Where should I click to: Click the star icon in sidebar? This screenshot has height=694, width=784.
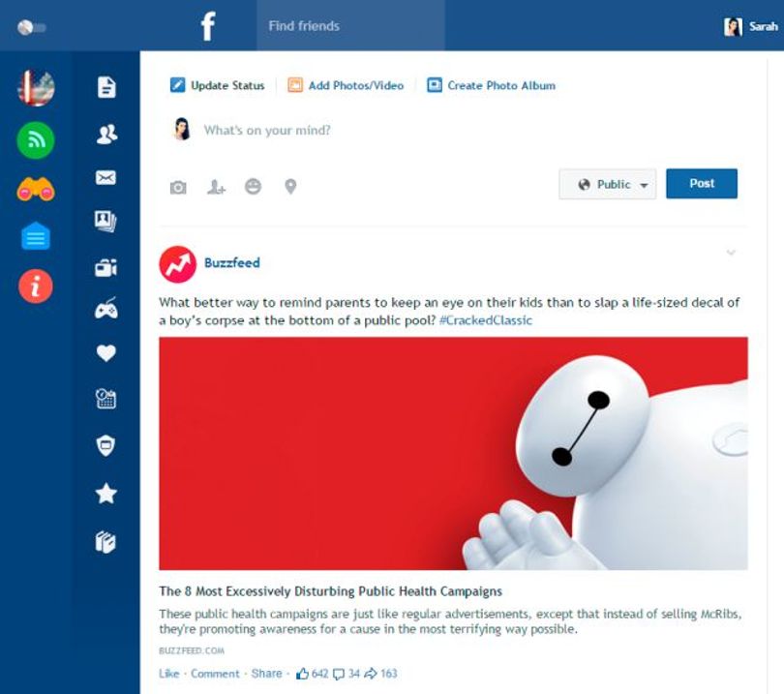tap(106, 494)
